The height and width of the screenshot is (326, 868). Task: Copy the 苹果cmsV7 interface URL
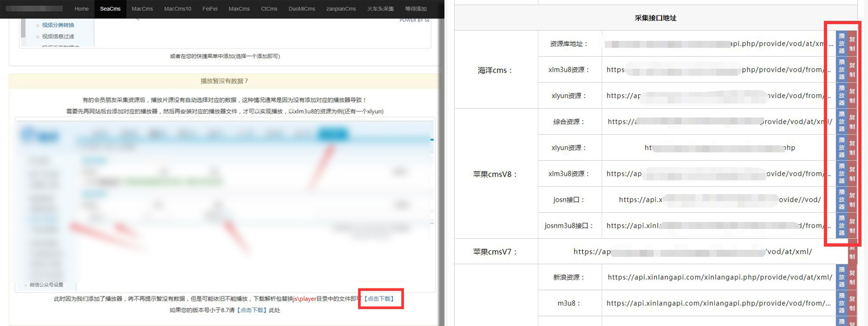coord(852,252)
